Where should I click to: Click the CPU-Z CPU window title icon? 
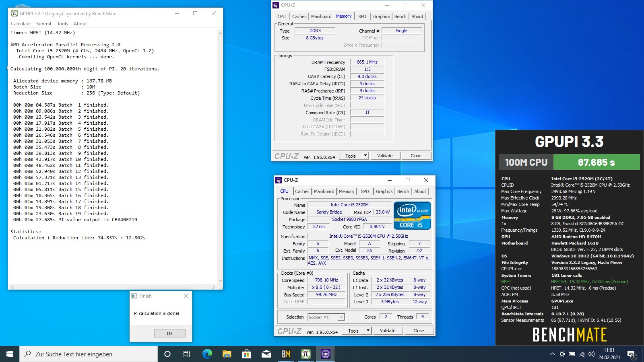[x=279, y=180]
